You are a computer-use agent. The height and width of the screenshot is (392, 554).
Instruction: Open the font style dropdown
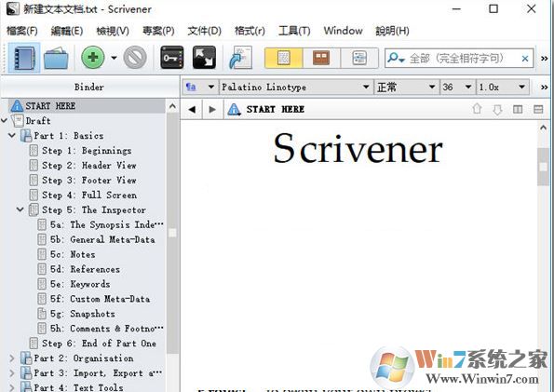pos(406,87)
